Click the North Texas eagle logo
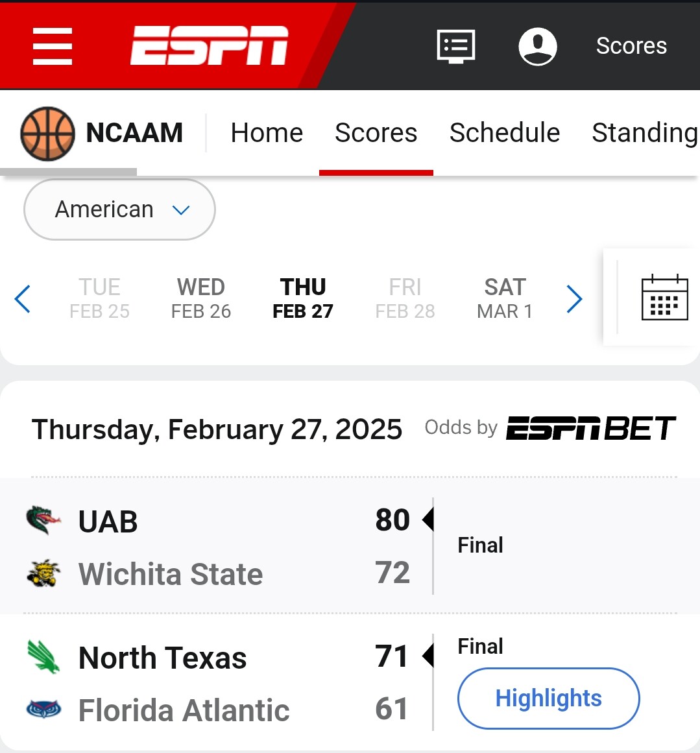The height and width of the screenshot is (753, 700). [x=43, y=656]
